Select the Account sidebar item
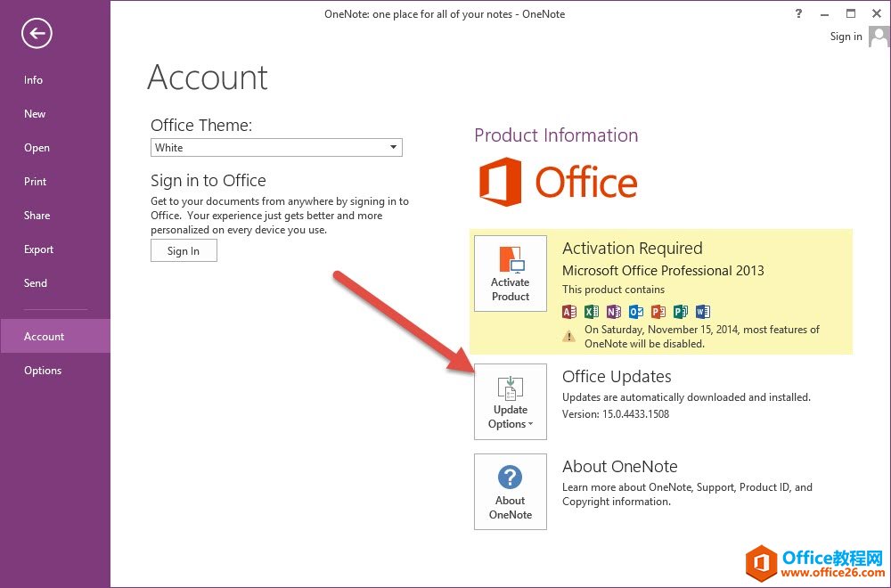This screenshot has width=891, height=588. point(55,337)
